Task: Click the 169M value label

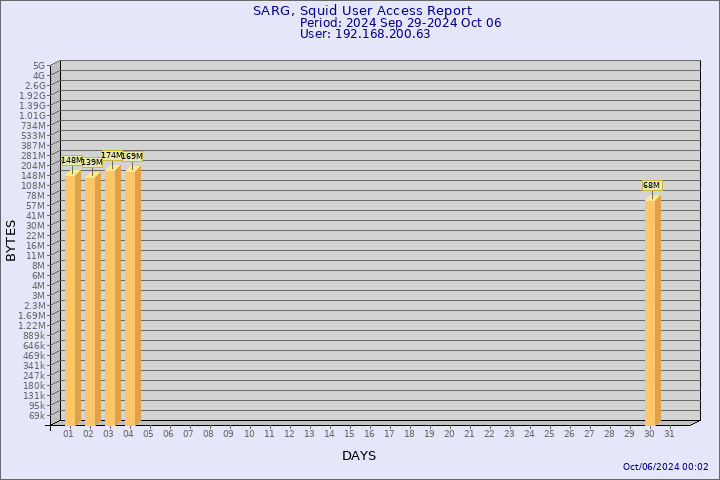Action: [x=132, y=156]
